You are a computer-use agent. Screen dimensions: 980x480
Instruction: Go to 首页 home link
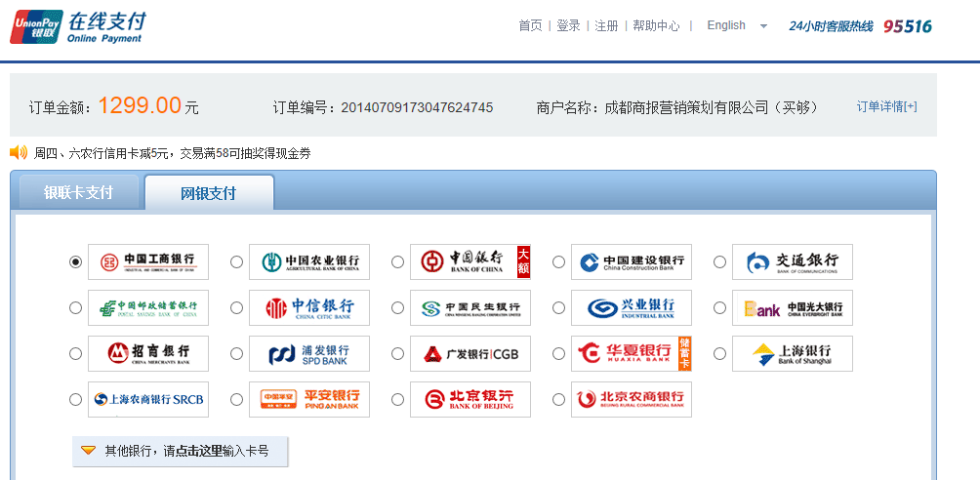531,25
